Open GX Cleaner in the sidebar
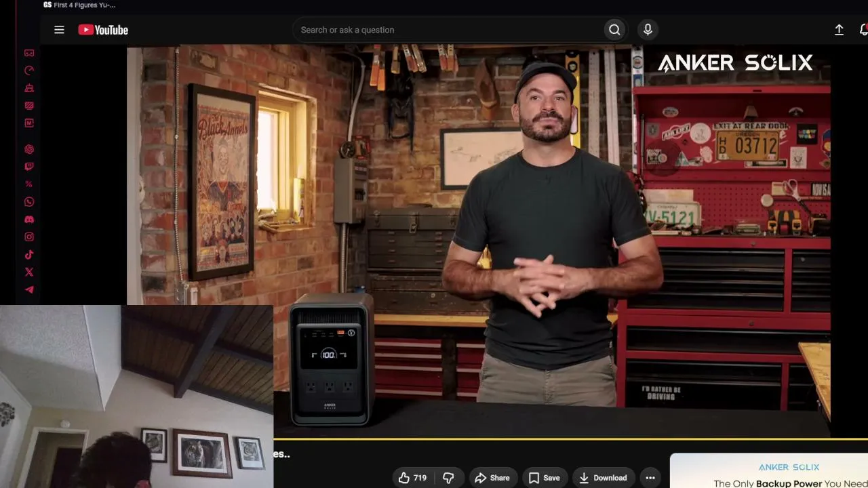Screen dimensions: 868x488 29,88
